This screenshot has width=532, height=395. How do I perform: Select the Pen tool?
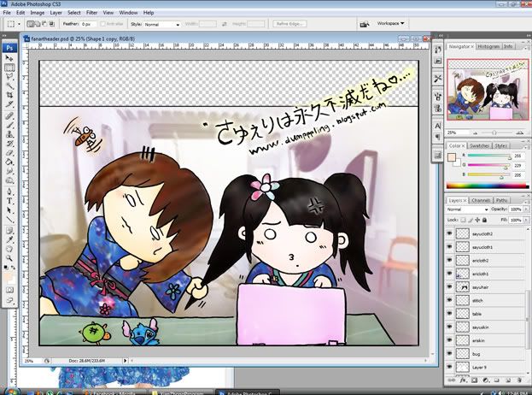(9, 192)
